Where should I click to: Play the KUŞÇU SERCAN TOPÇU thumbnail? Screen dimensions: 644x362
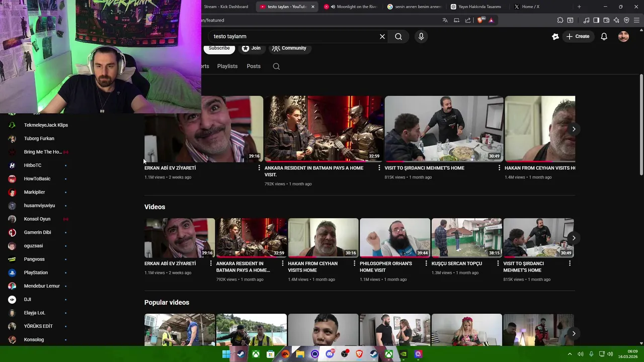coord(467,238)
